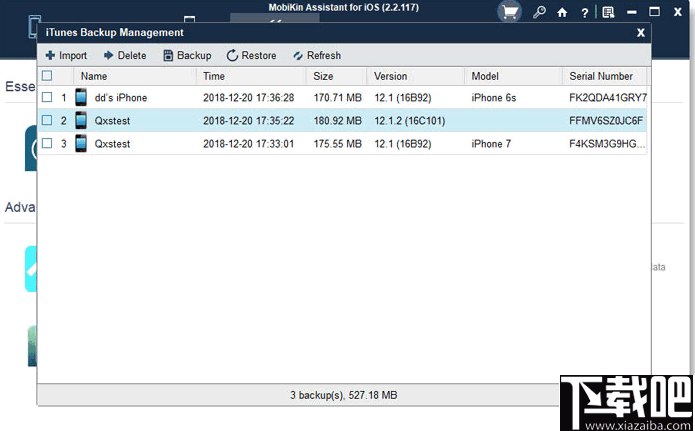695x431 pixels.
Task: Click the Refresh button
Action: pyautogui.click(x=317, y=55)
